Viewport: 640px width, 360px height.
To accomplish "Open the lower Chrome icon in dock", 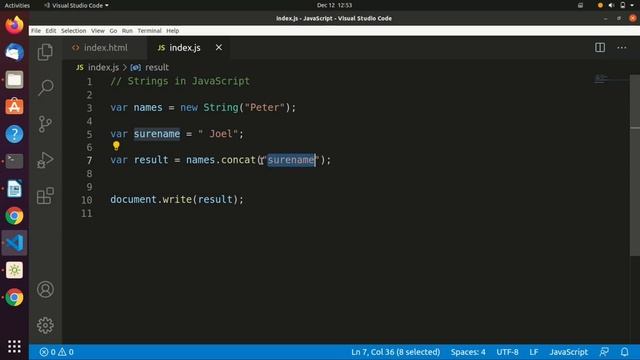I will (x=14, y=298).
